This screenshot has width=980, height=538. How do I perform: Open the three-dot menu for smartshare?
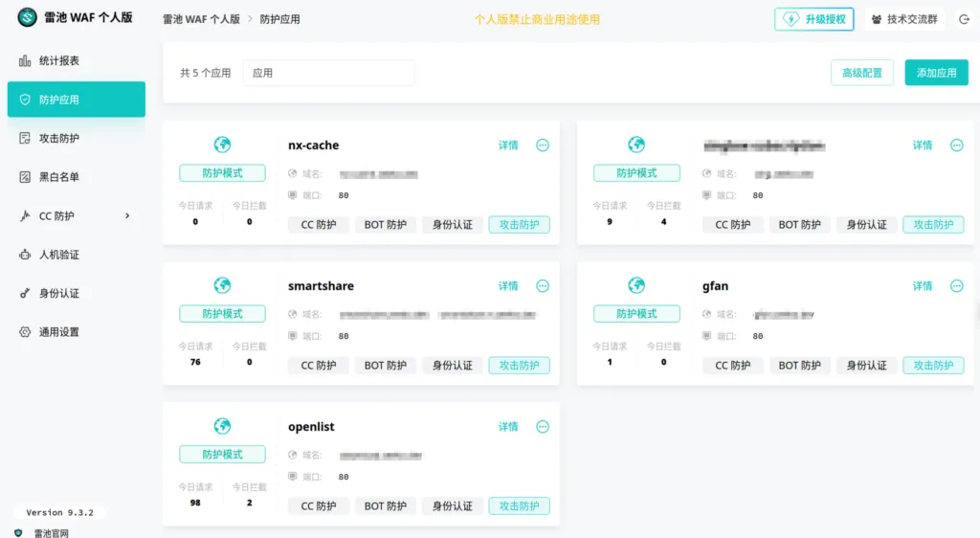[543, 286]
